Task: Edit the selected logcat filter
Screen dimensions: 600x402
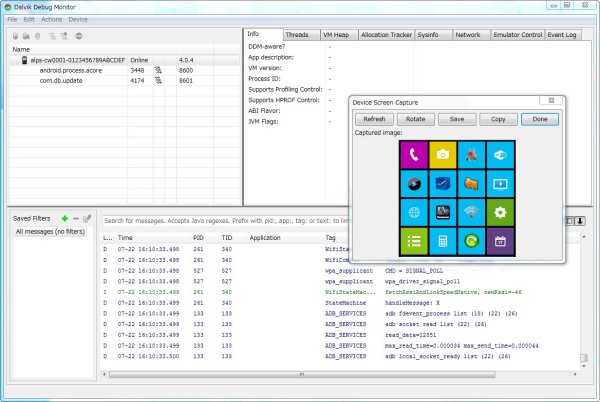Action: pyautogui.click(x=87, y=217)
